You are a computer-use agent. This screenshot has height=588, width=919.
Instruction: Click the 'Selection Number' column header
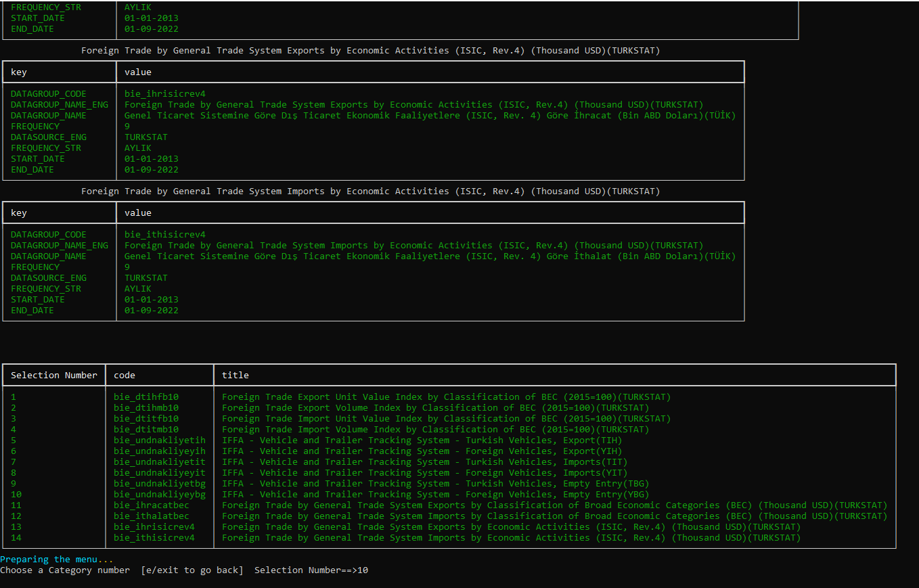click(x=54, y=376)
